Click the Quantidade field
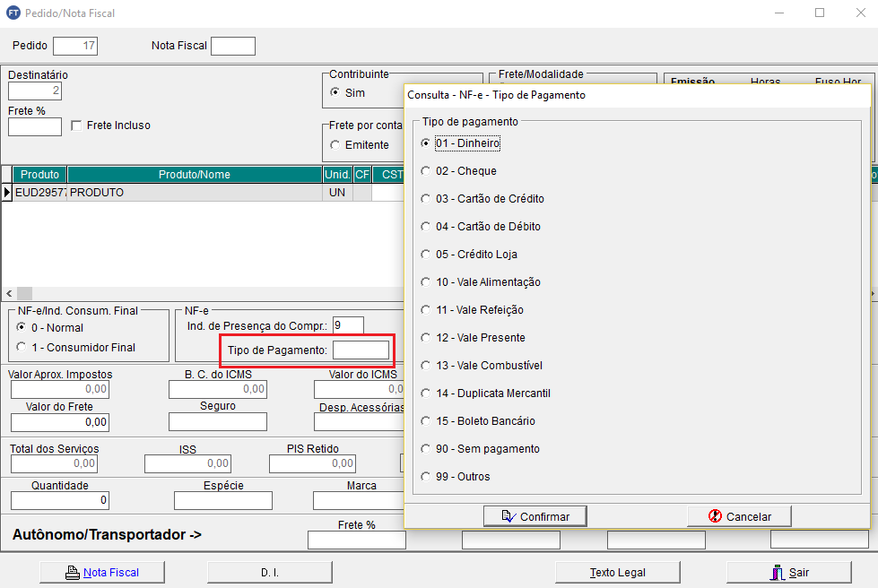This screenshot has height=588, width=878. pos(60,500)
